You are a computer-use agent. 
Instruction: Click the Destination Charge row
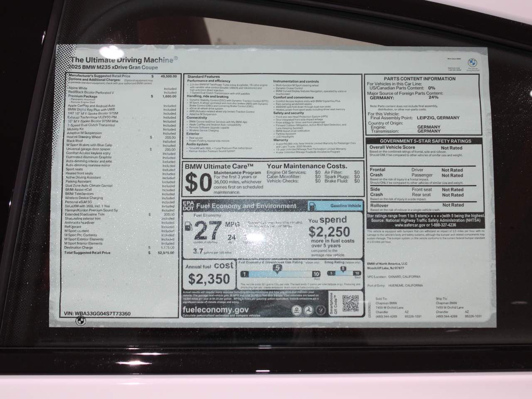click(x=120, y=248)
